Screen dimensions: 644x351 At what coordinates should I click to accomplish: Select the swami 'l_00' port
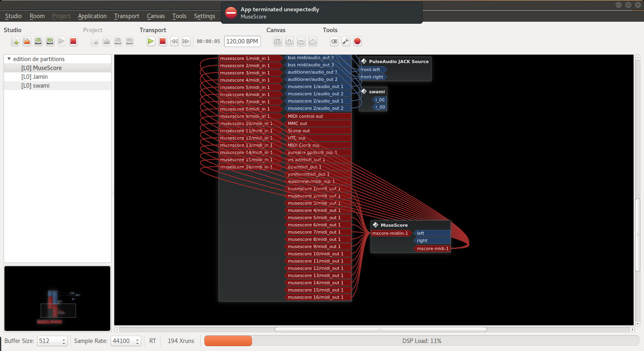point(380,100)
